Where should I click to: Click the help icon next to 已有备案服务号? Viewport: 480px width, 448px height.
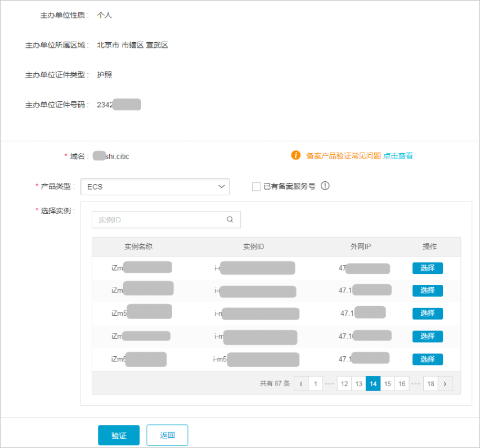pos(325,186)
